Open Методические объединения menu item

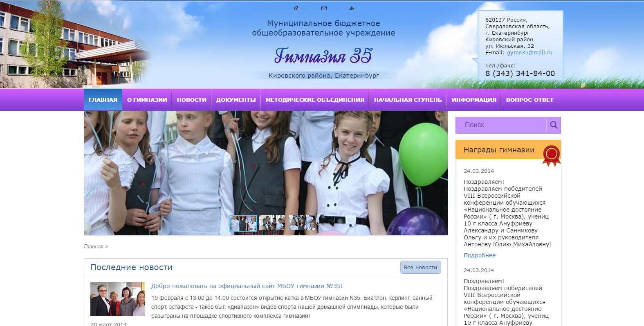(x=315, y=100)
